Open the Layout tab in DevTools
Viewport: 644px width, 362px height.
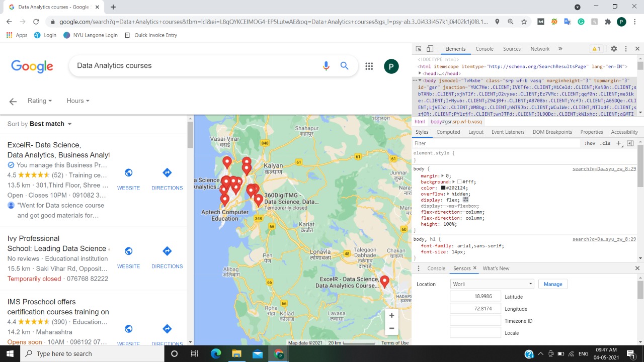tap(476, 132)
